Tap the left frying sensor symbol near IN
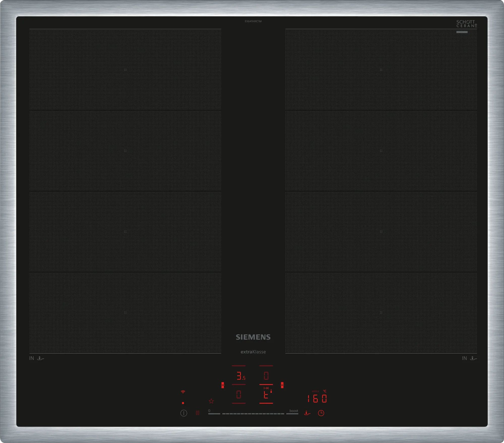The image size is (504, 443). [x=40, y=358]
